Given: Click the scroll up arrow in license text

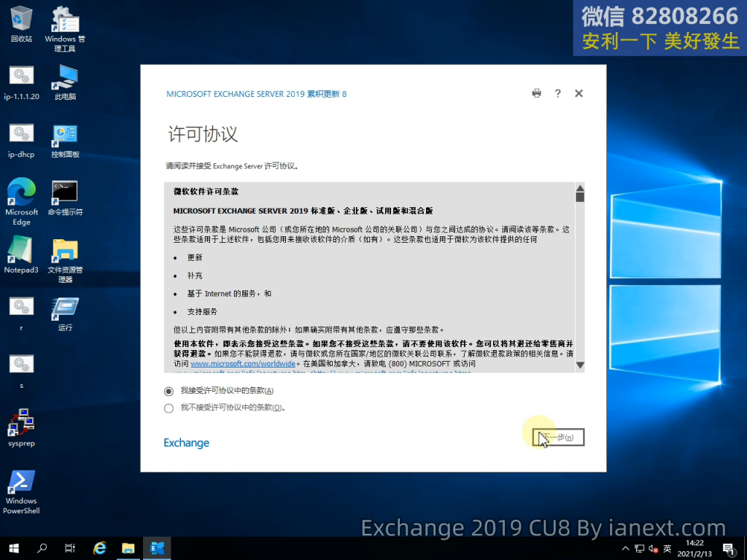Looking at the screenshot, I should pos(580,187).
